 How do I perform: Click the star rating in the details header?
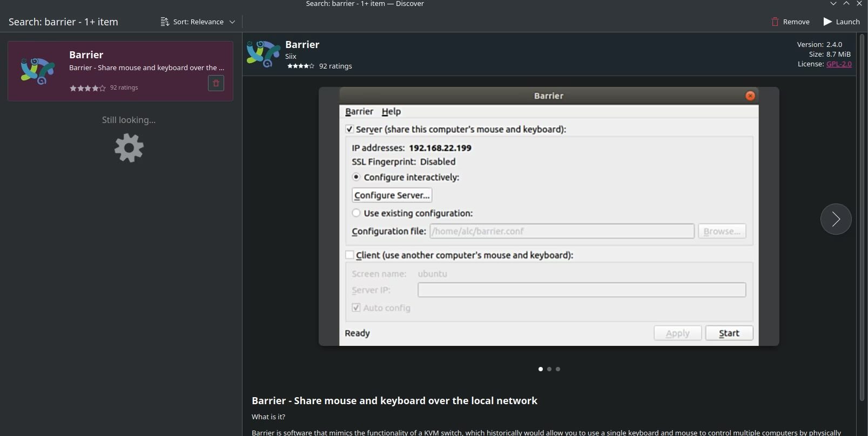pyautogui.click(x=300, y=66)
